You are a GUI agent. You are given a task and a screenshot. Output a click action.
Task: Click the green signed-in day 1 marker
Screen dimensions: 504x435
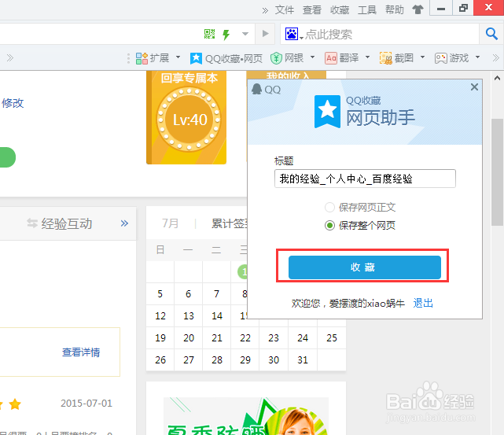tap(243, 271)
